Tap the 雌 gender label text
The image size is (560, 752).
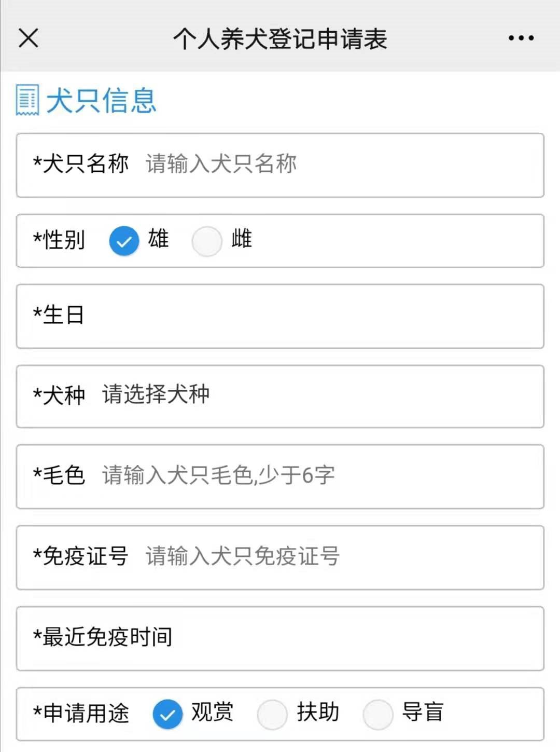242,239
